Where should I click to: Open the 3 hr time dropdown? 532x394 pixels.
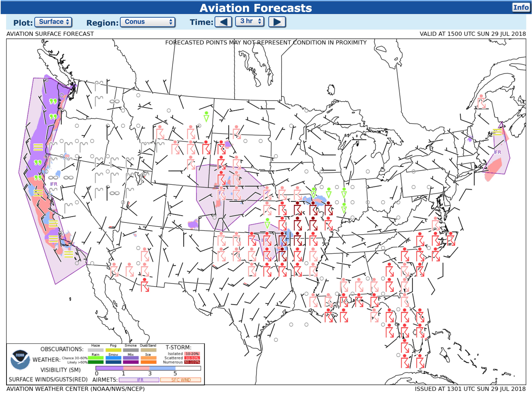click(x=249, y=21)
